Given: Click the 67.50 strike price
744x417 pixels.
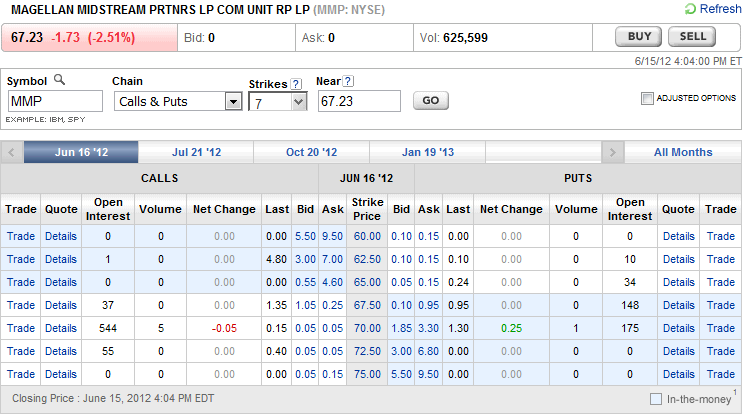Looking at the screenshot, I should [x=367, y=306].
